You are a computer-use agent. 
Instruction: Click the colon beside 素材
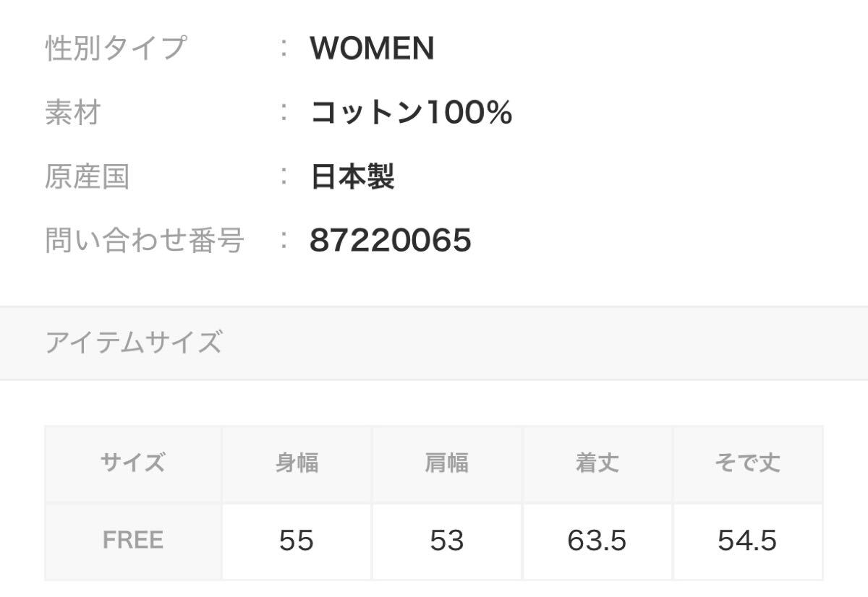[285, 113]
